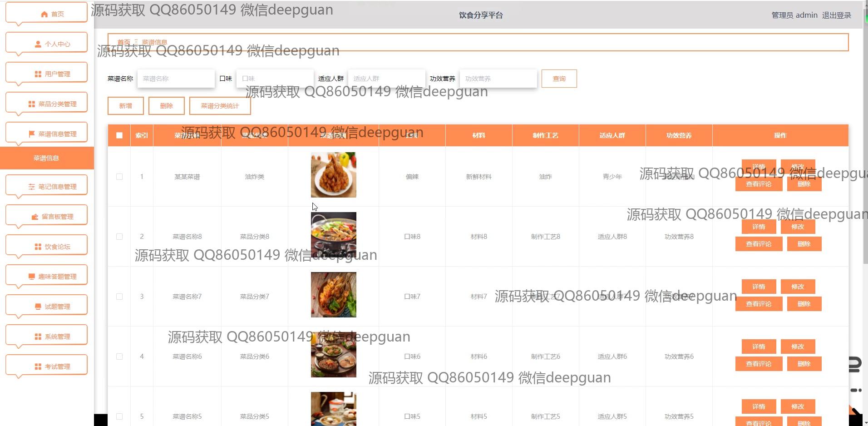Open the fried chicken photo of 某某菜谱
The height and width of the screenshot is (426, 868).
[334, 175]
